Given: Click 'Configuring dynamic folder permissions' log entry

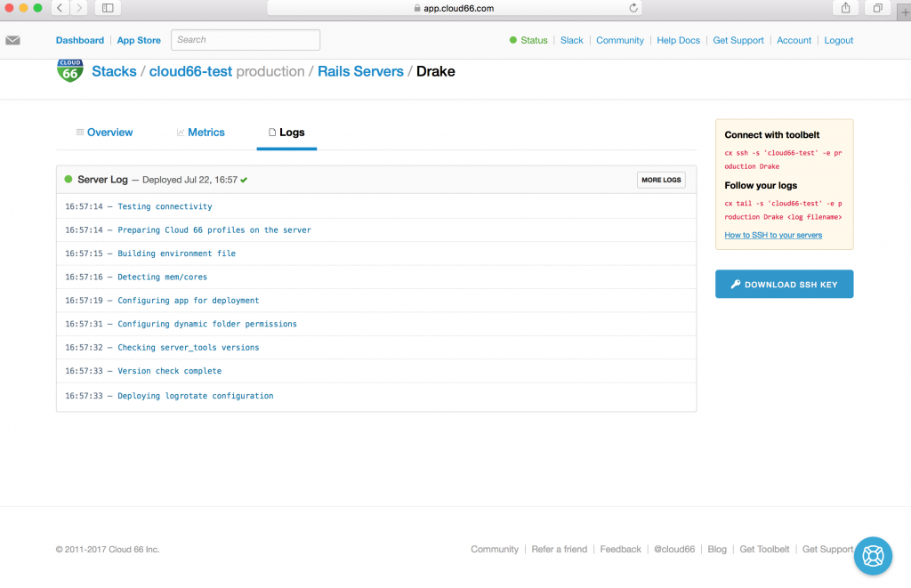Looking at the screenshot, I should coord(206,324).
